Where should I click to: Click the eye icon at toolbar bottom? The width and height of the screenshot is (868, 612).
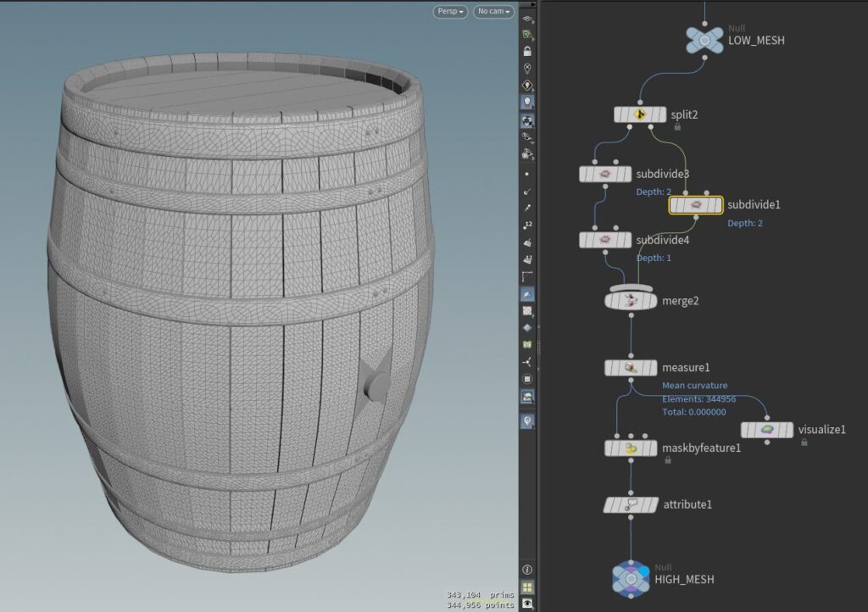tap(527, 603)
